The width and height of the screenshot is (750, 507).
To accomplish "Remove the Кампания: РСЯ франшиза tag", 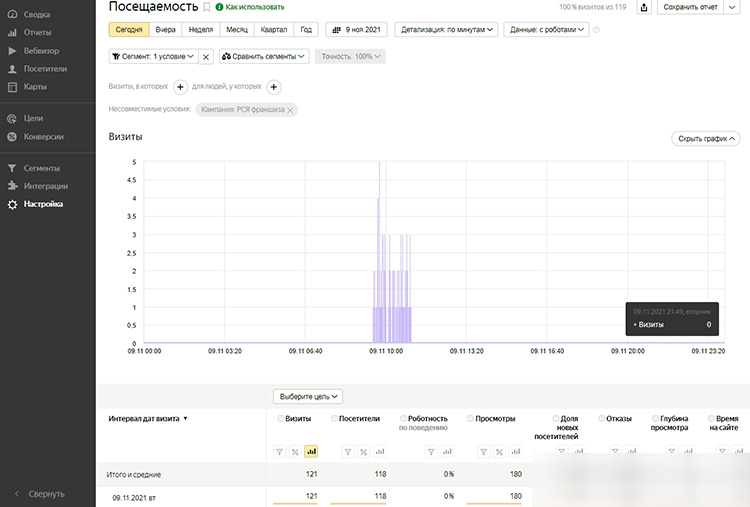I will 290,110.
